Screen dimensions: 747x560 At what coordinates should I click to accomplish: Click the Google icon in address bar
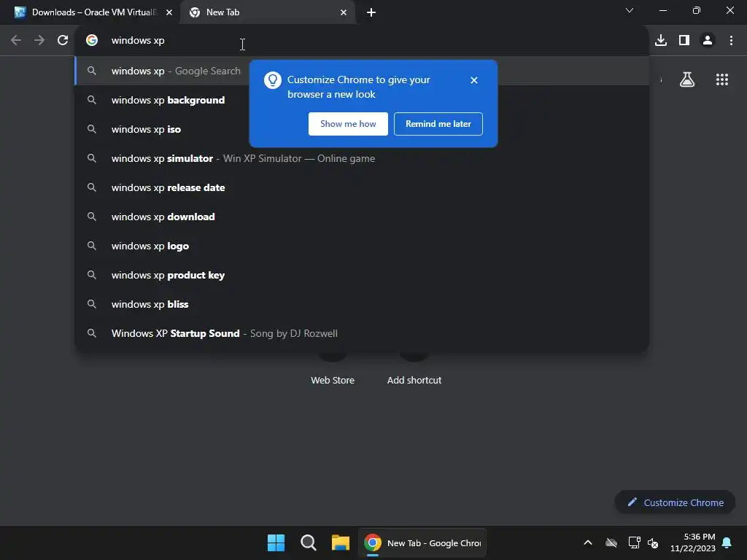tap(92, 41)
